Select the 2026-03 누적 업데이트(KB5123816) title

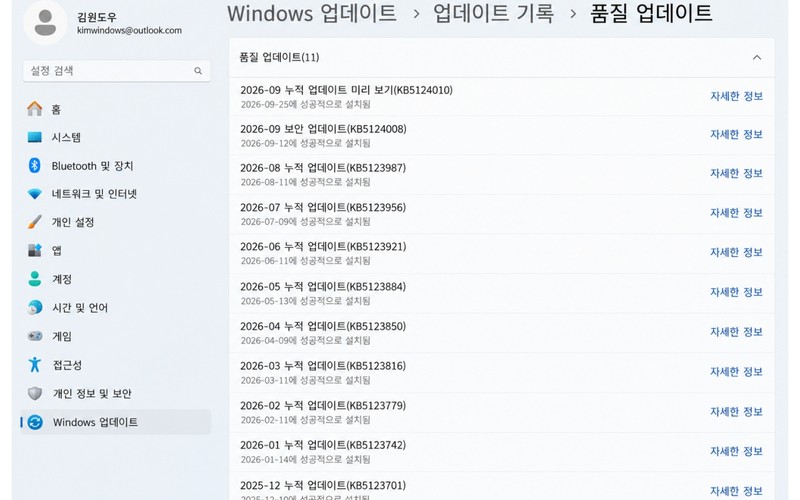point(323,366)
